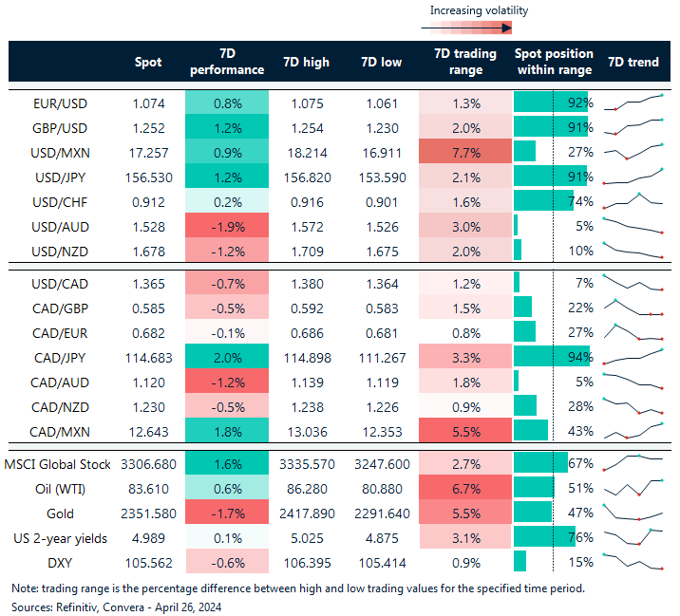Select the 7D trading range column header
The height and width of the screenshot is (616, 680).
(x=464, y=62)
